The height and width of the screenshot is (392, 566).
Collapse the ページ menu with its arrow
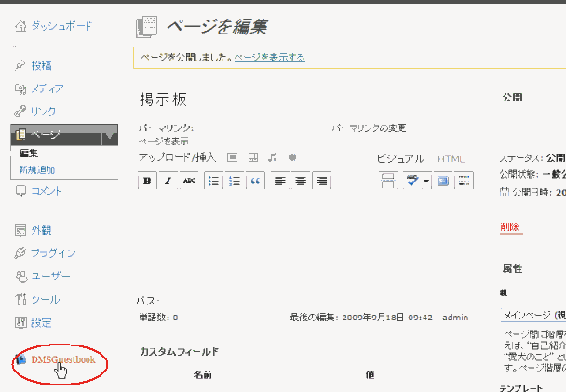click(110, 135)
